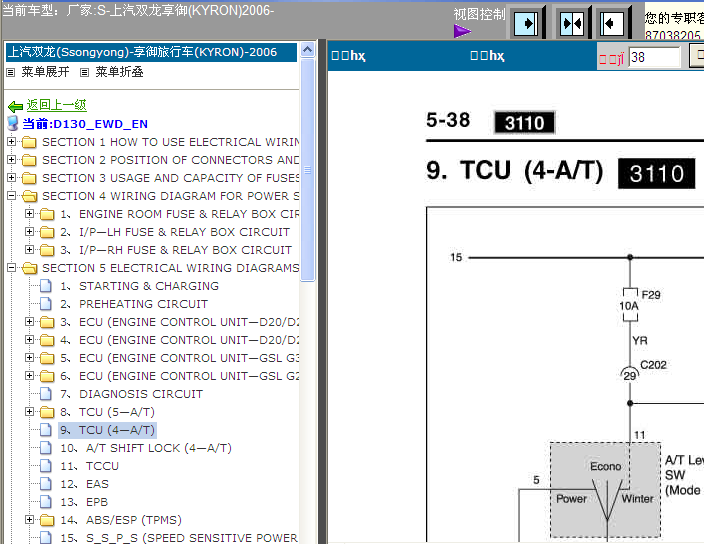Screen dimensions: 704x544
Task: Select SECTION 2 POSITION OF CONNECTORS text
Action: click(171, 160)
